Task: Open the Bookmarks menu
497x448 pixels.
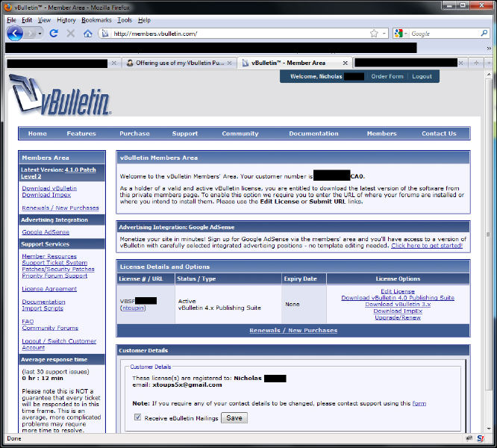Action: pyautogui.click(x=96, y=20)
